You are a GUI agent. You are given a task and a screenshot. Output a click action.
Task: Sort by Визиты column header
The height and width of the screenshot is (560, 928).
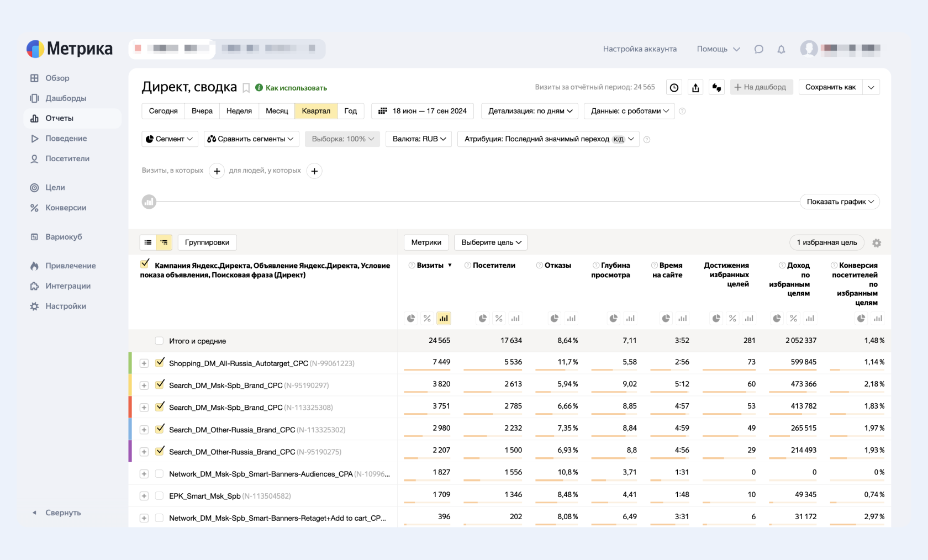point(430,266)
